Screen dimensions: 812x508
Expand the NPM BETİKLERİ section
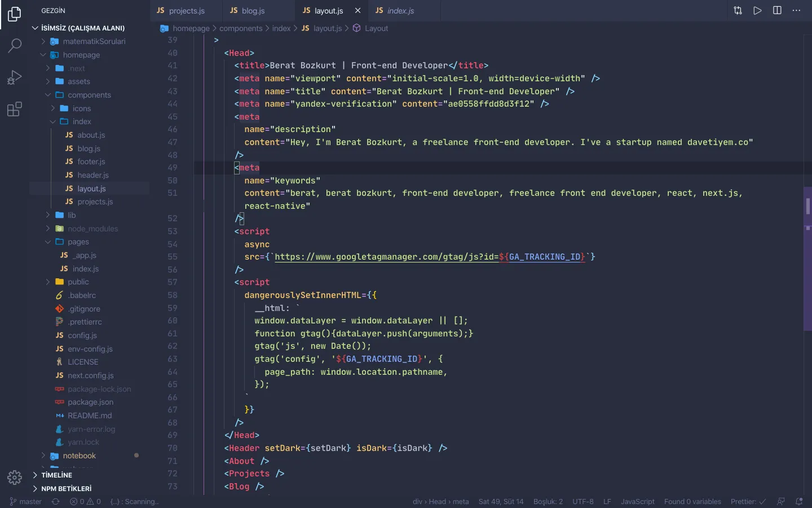89,489
